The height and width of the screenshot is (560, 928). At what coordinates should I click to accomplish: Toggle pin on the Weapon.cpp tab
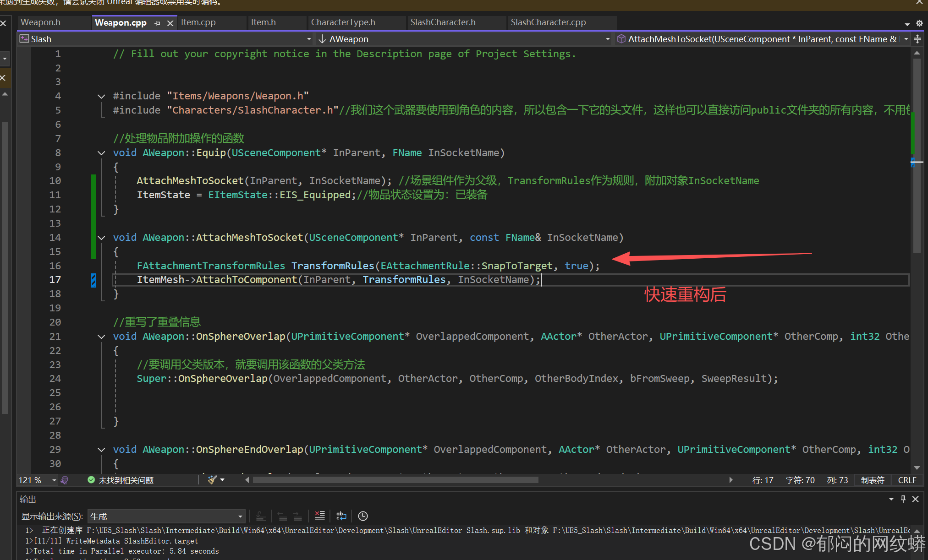158,23
